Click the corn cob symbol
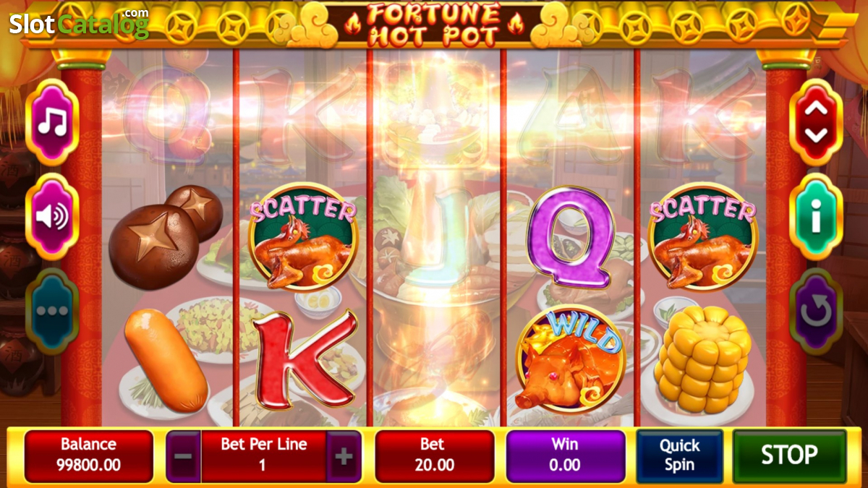 (702, 359)
